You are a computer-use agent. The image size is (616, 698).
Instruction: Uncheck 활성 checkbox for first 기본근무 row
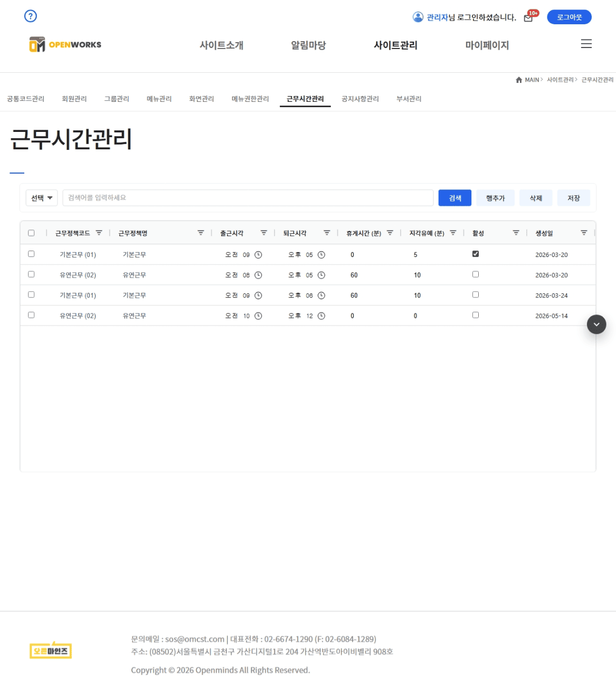476,254
